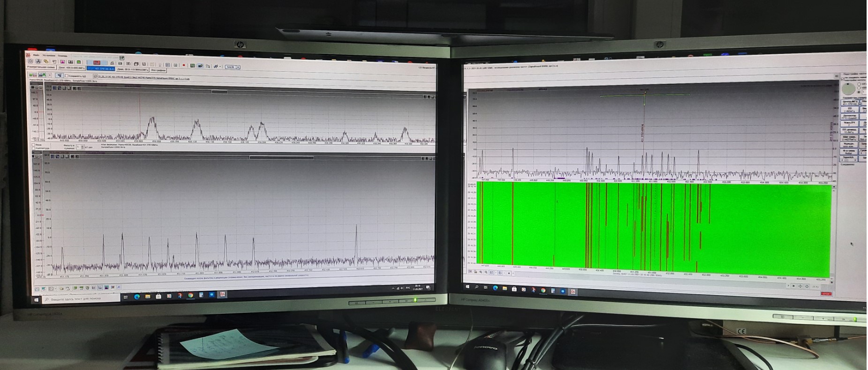Open the signal app icon on right taskbar

(573, 292)
